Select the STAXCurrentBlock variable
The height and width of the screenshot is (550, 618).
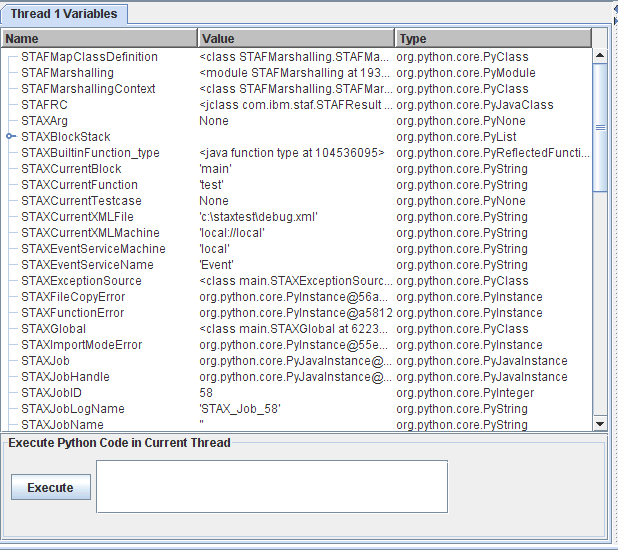(x=71, y=169)
